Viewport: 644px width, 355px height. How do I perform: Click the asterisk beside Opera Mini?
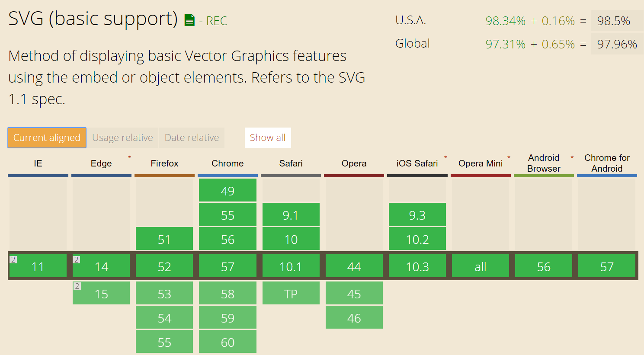coord(509,156)
